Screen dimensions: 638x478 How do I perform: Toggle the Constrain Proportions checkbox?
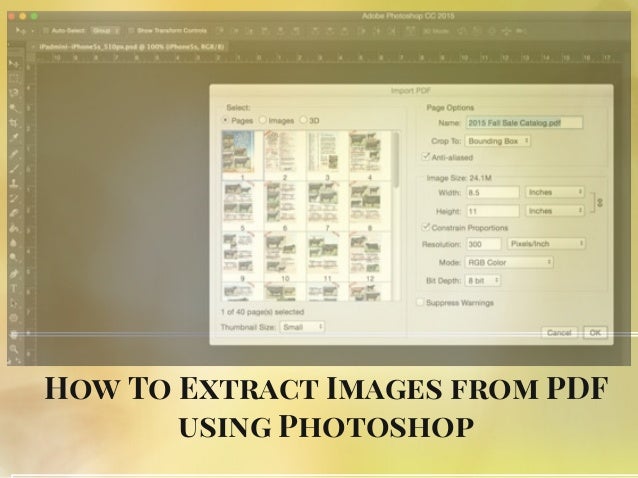coord(426,227)
